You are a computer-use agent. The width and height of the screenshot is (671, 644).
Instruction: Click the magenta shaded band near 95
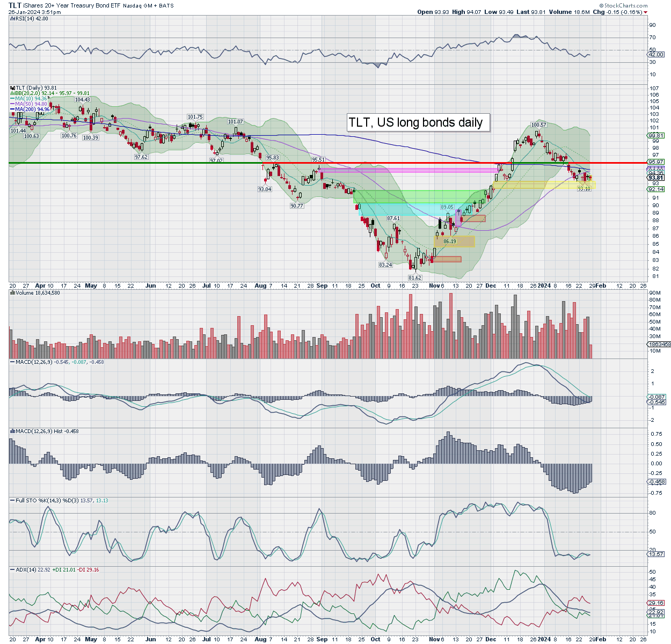pos(408,170)
